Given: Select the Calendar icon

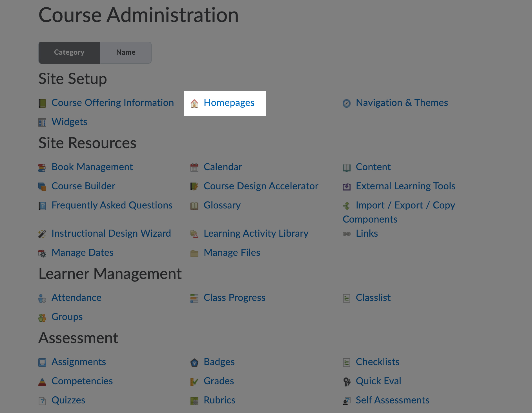Looking at the screenshot, I should (194, 167).
